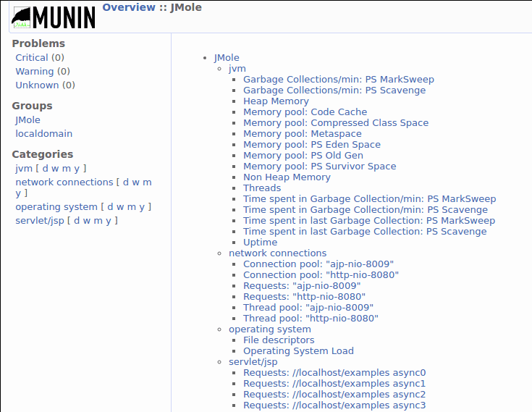The height and width of the screenshot is (412, 532).
Task: Open Time spent in last Garbage Collection: PS Scavenge
Action: 365,232
